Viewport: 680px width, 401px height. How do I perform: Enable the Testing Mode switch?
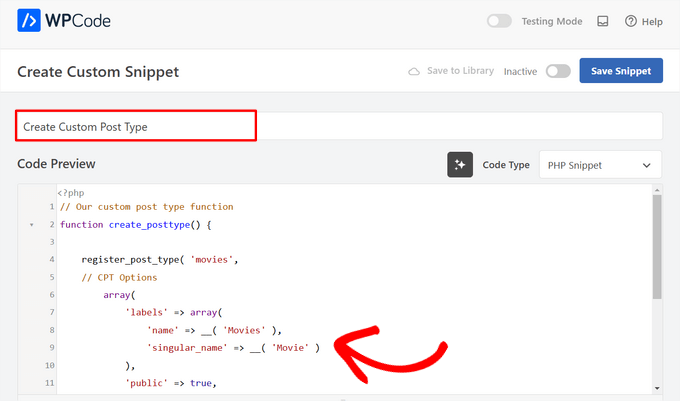[x=499, y=21]
